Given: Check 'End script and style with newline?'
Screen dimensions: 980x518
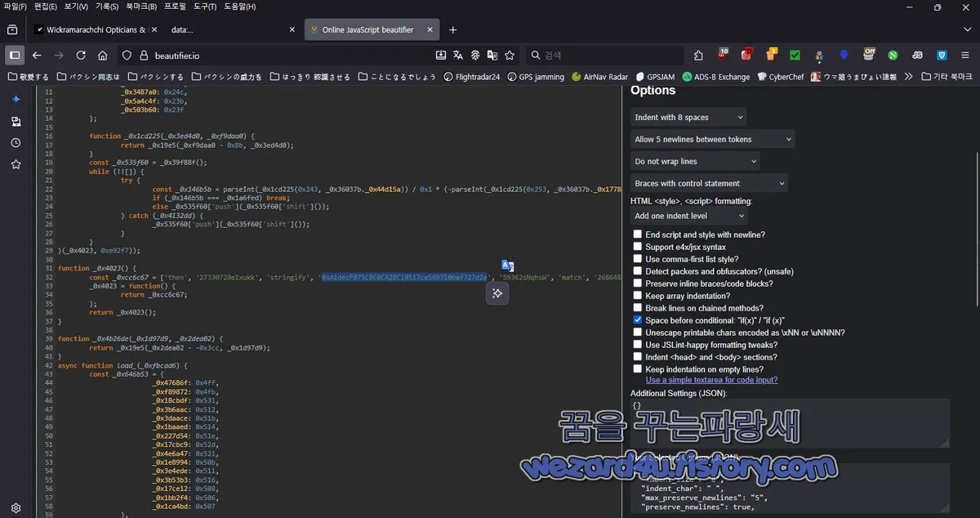Looking at the screenshot, I should [x=638, y=234].
